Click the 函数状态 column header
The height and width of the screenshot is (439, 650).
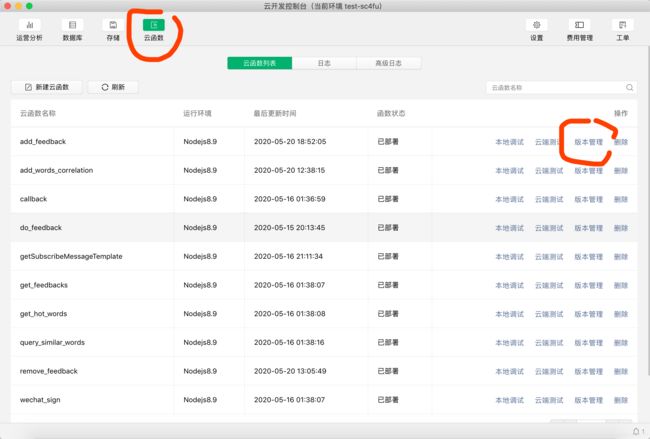point(391,113)
